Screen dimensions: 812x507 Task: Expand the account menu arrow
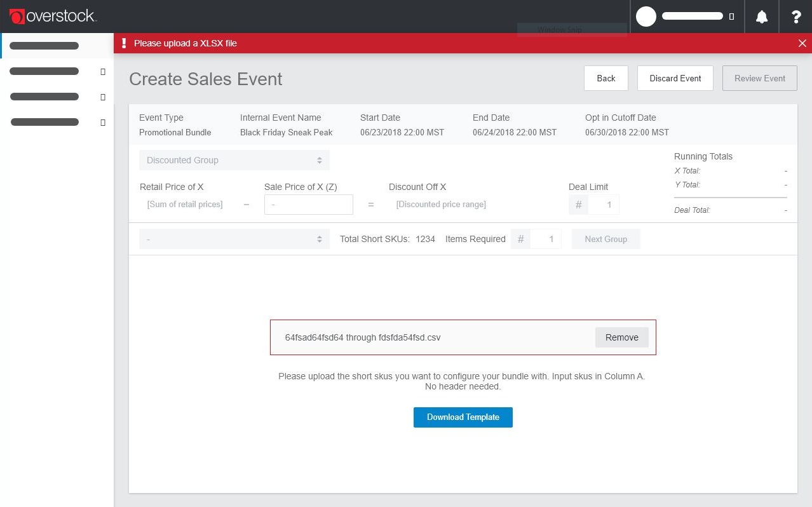(731, 17)
